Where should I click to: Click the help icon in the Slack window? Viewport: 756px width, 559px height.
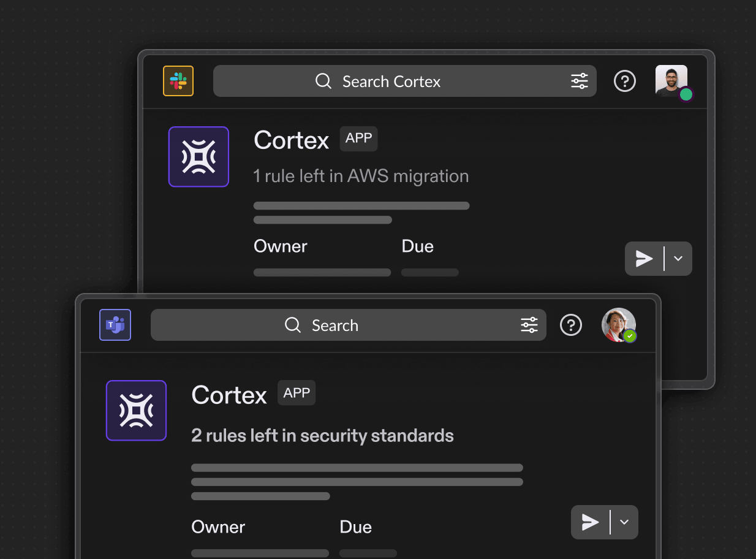tap(624, 80)
